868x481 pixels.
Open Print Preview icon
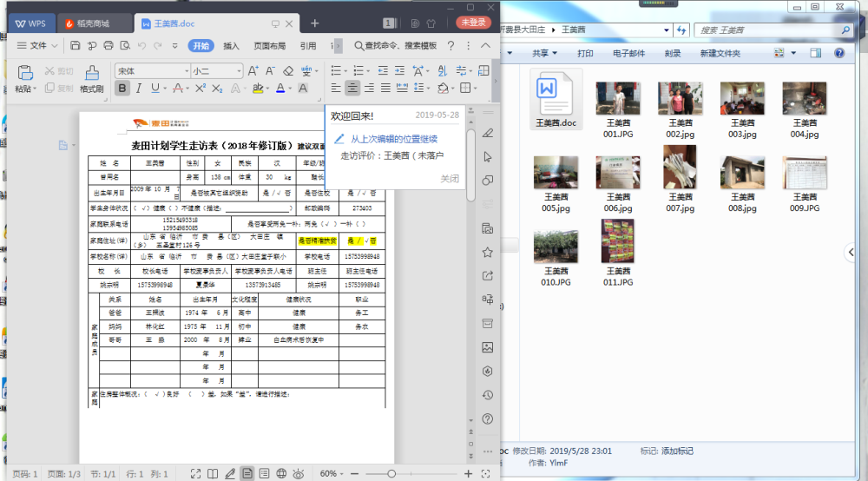coord(125,45)
